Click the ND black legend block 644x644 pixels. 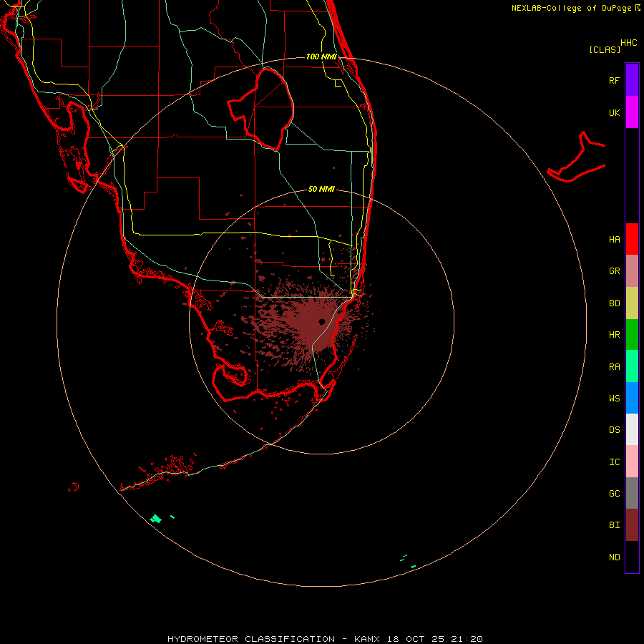(x=632, y=557)
